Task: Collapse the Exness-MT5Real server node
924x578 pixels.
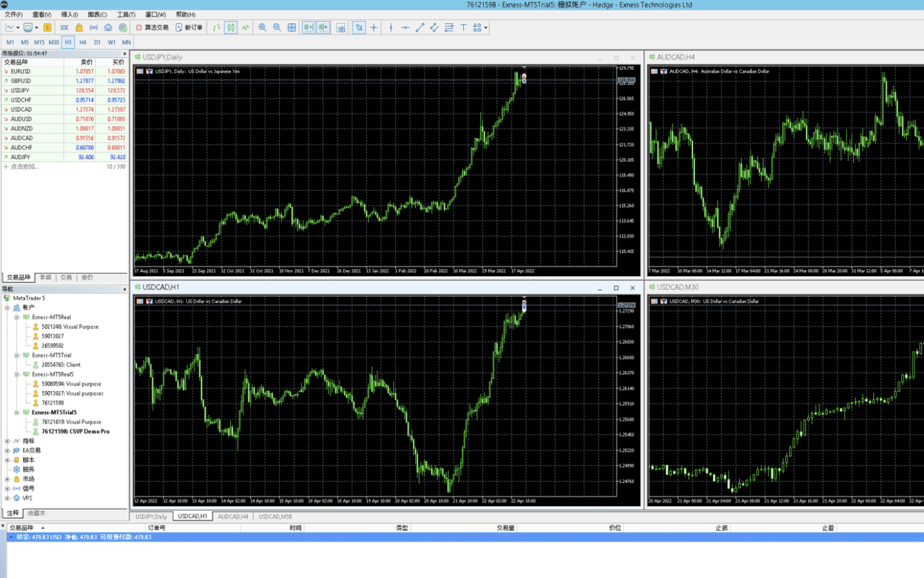Action: (17, 317)
